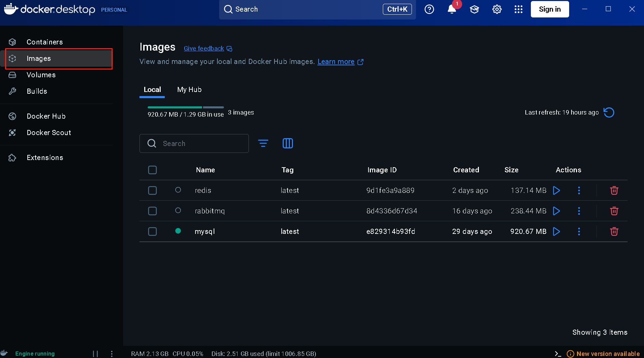This screenshot has width=644, height=358.
Task: Delete the mysql image
Action: [x=614, y=231]
